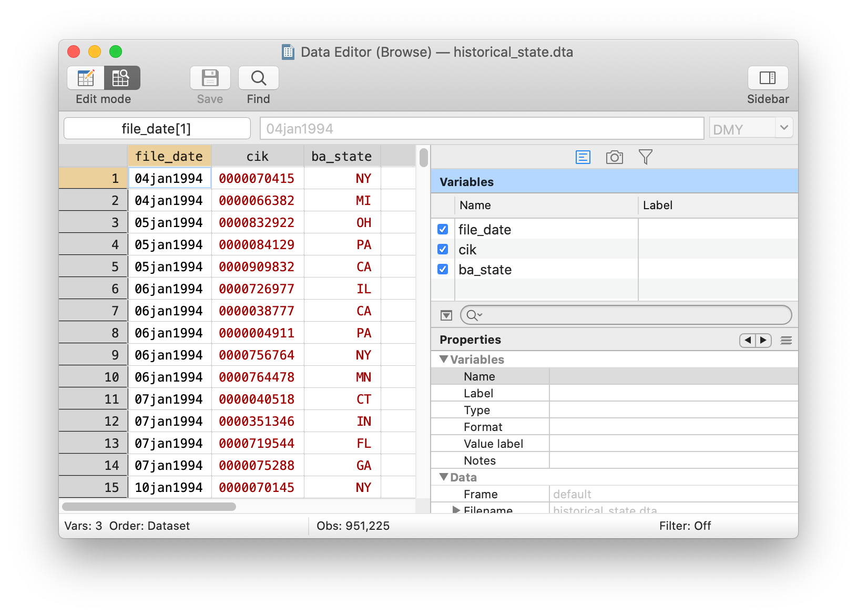
Task: Toggle the Sidebar panel icon
Action: 767,78
